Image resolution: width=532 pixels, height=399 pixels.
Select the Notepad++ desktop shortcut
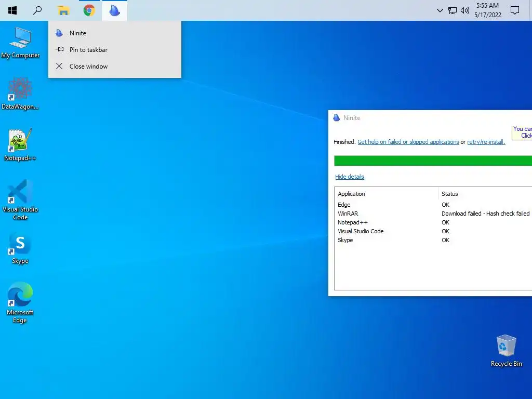click(20, 145)
